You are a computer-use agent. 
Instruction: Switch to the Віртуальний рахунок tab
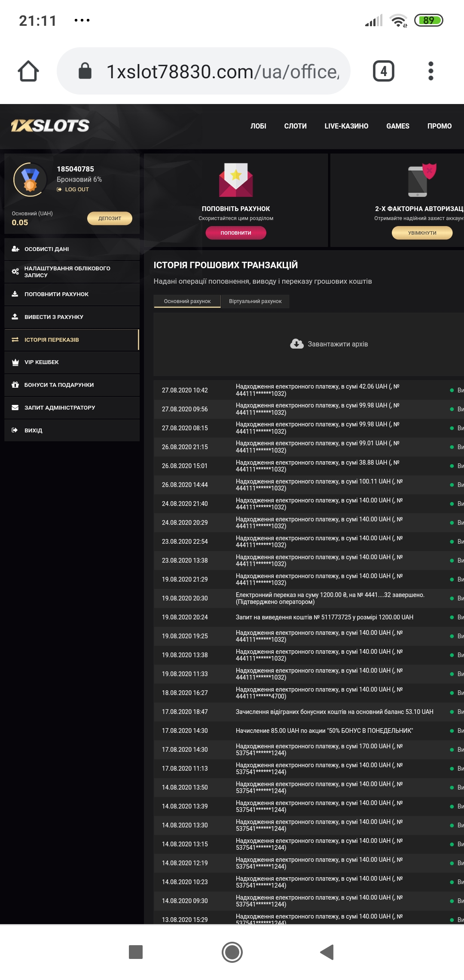tap(255, 301)
